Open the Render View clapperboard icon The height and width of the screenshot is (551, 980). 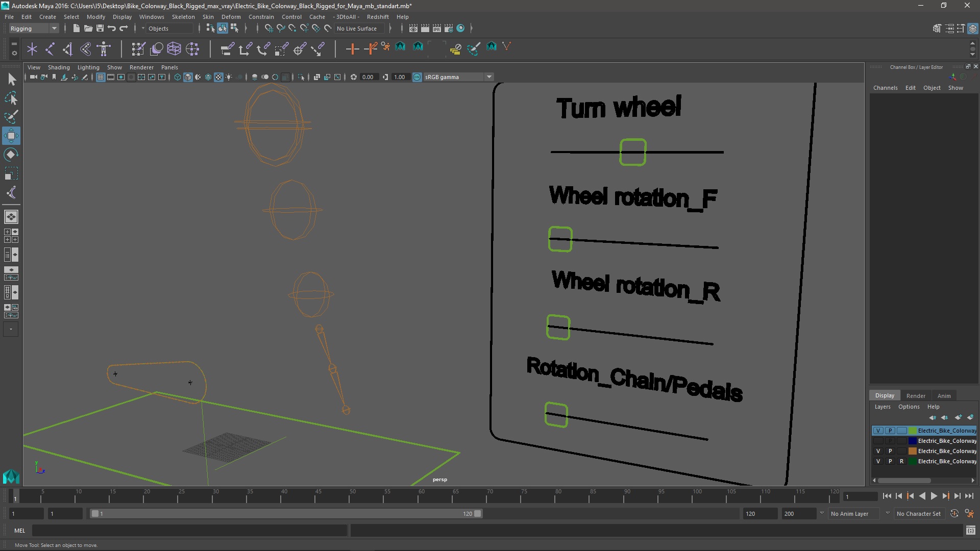[x=413, y=29]
